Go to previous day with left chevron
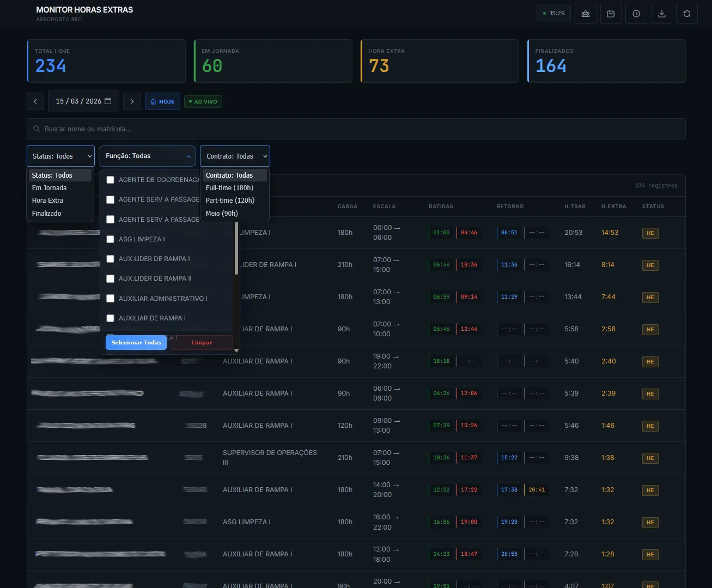The width and height of the screenshot is (712, 588). [35, 101]
